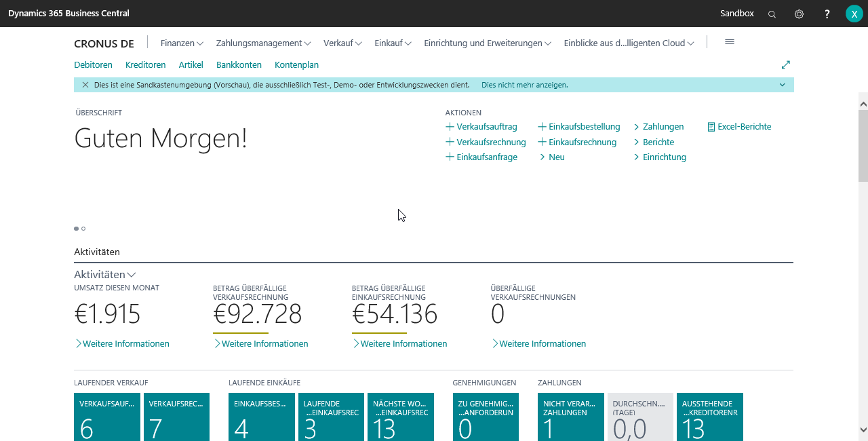
Task: Go to Bankkonten
Action: [239, 65]
